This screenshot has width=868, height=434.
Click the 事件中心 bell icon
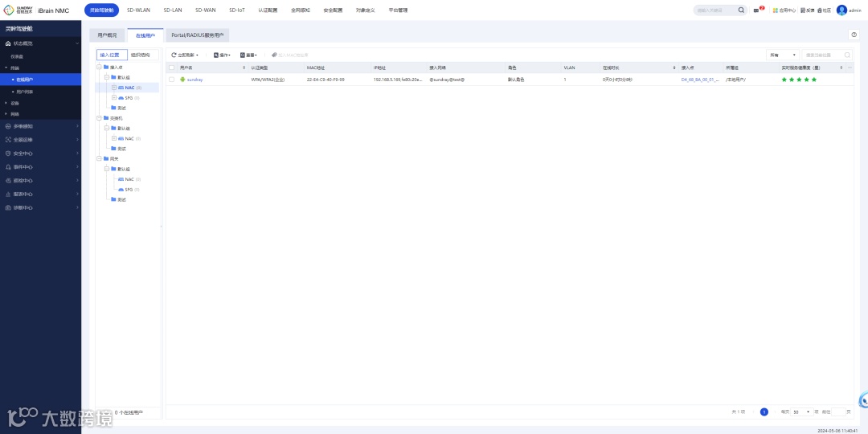tap(8, 166)
